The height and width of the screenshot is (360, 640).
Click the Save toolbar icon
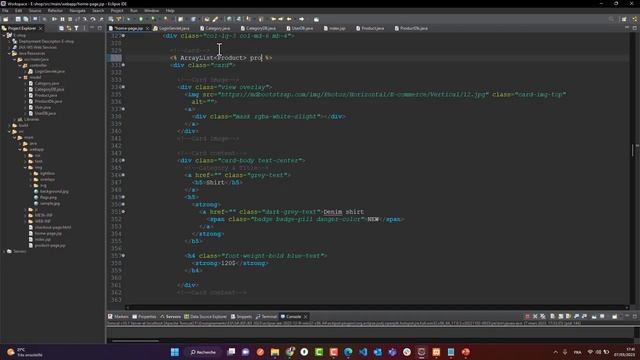tap(18, 19)
